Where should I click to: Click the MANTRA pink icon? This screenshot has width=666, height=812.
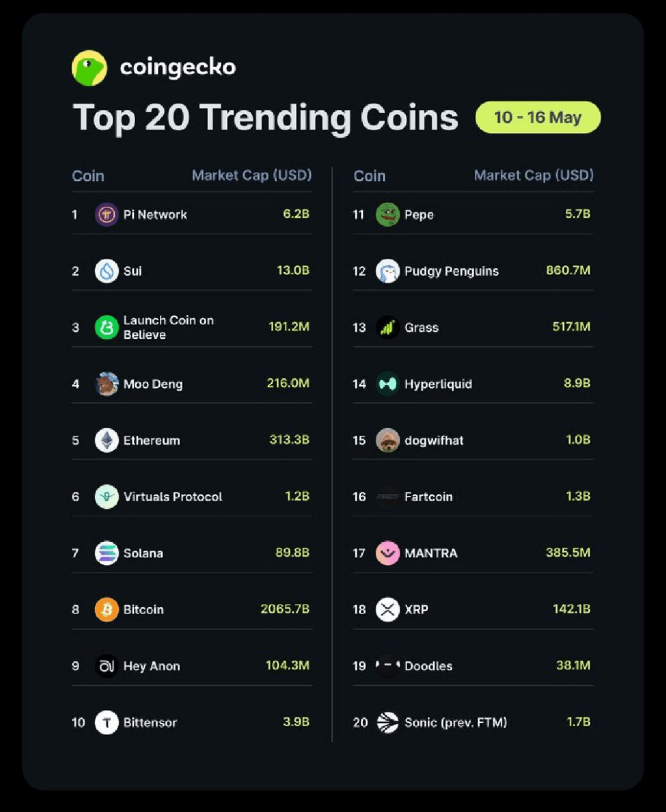point(388,553)
